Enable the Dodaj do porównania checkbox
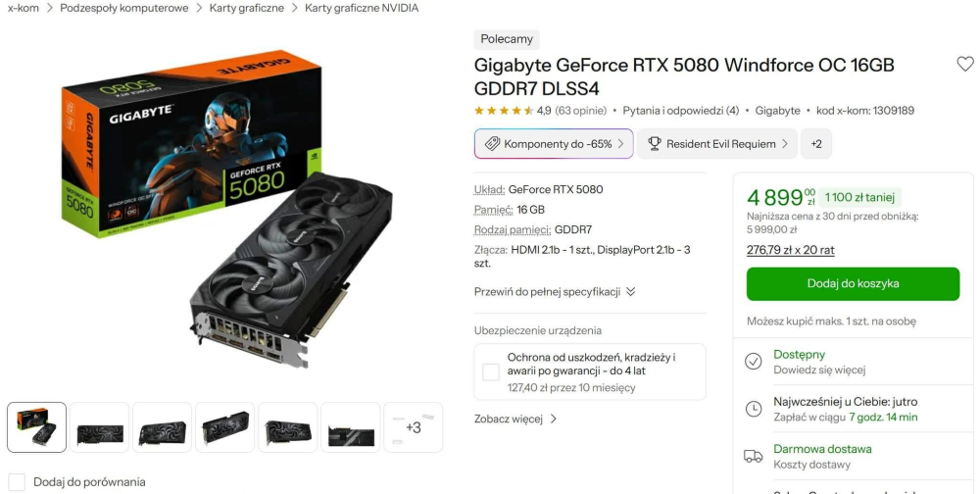 click(17, 482)
